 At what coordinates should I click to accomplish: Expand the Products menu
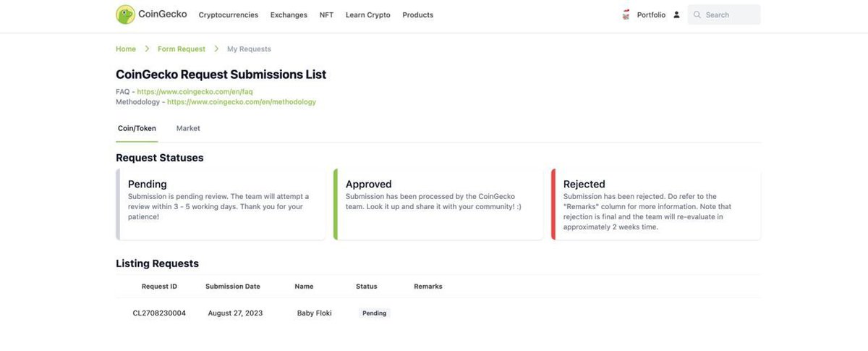coord(418,14)
